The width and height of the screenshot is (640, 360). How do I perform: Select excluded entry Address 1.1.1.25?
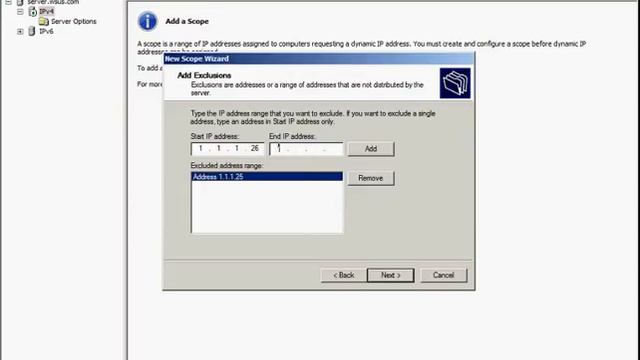tap(267, 177)
